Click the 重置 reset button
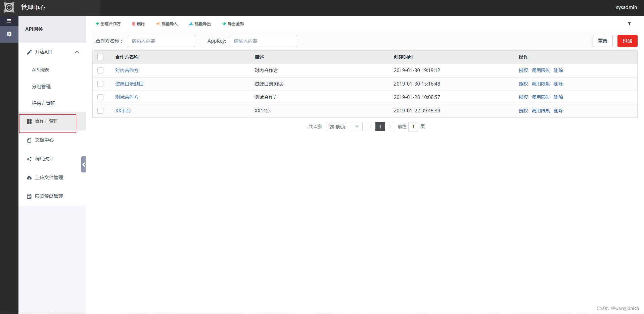This screenshot has height=314, width=644. tap(603, 41)
